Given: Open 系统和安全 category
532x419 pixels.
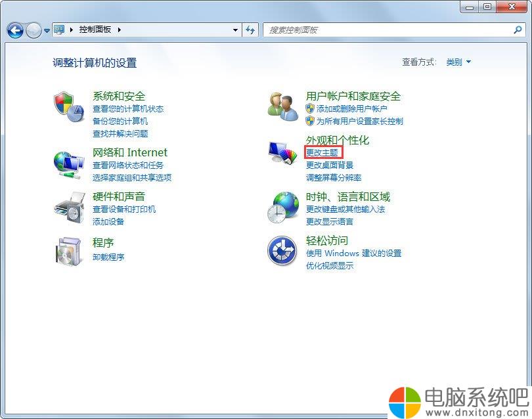Looking at the screenshot, I should [x=119, y=96].
